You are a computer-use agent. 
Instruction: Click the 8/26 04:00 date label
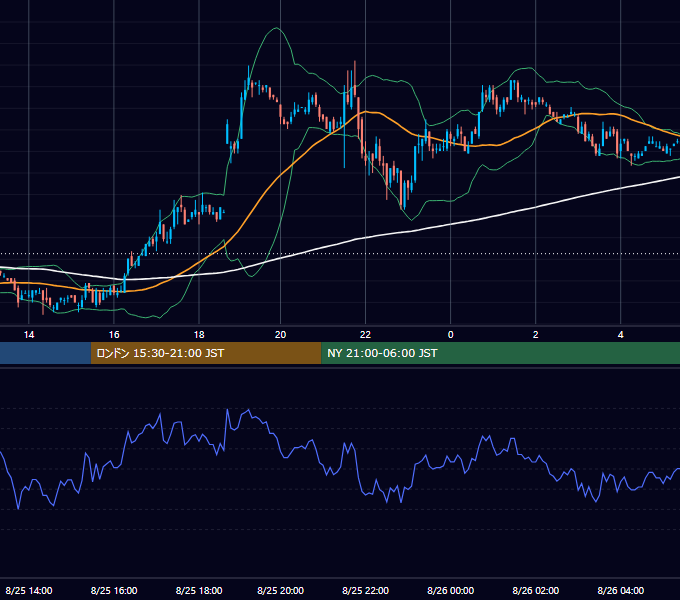coord(620,590)
